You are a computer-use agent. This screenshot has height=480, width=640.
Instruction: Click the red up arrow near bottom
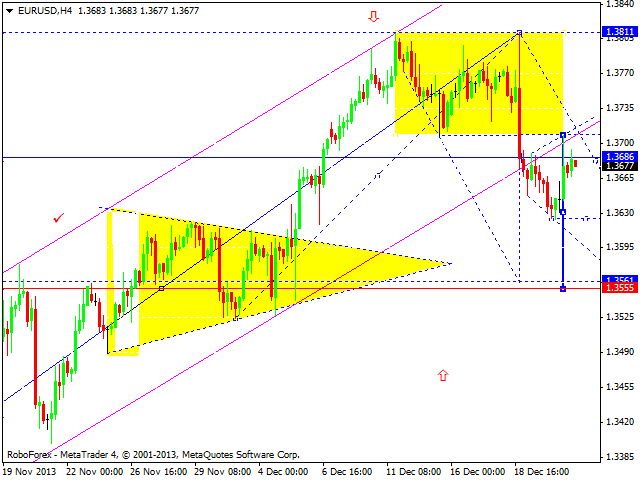coord(443,375)
